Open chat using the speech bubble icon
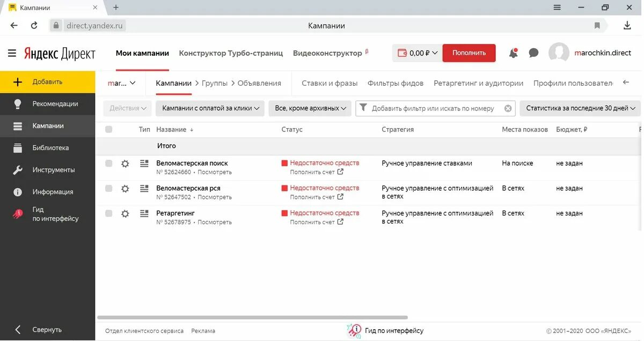 coord(533,53)
